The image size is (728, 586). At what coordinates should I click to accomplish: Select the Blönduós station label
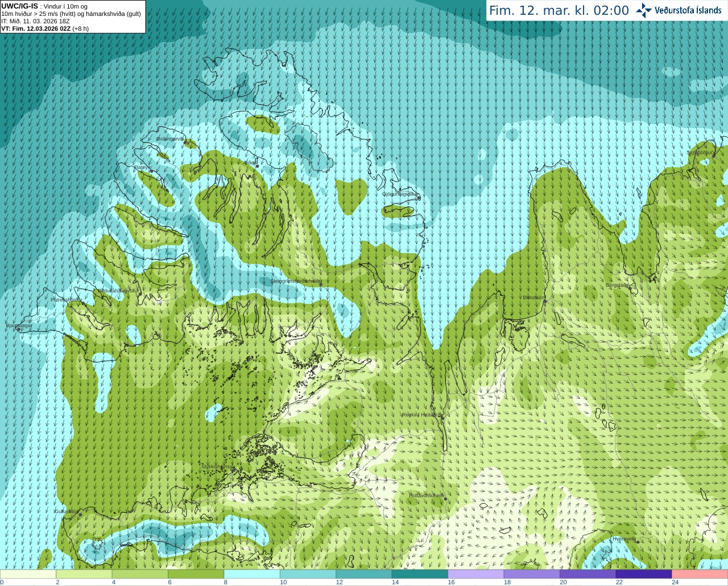coord(533,297)
